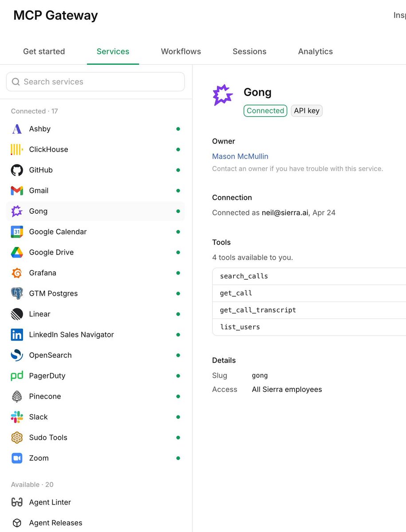Click the Grafana swirl icon
The width and height of the screenshot is (406, 532).
click(17, 273)
